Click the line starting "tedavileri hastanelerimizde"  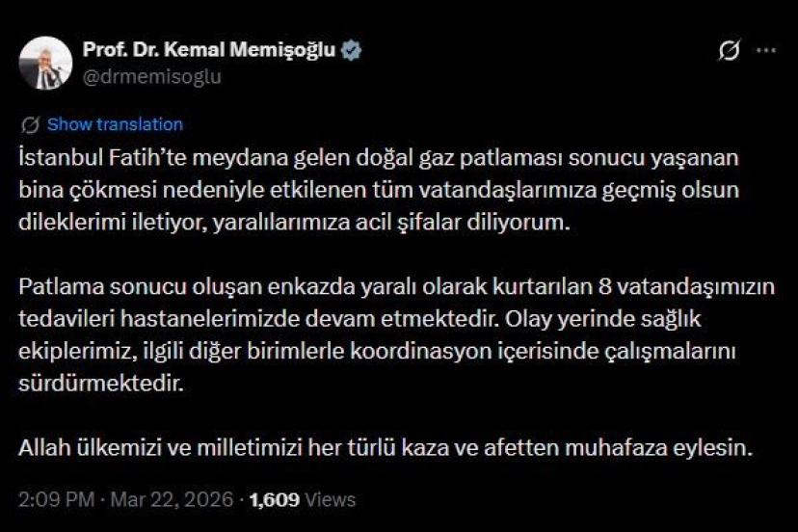point(363,317)
